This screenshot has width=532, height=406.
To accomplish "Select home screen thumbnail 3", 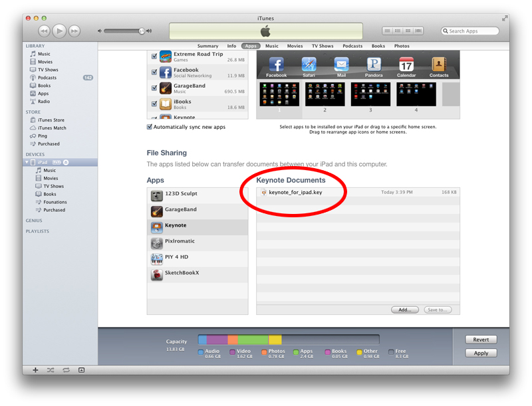I will 370,94.
